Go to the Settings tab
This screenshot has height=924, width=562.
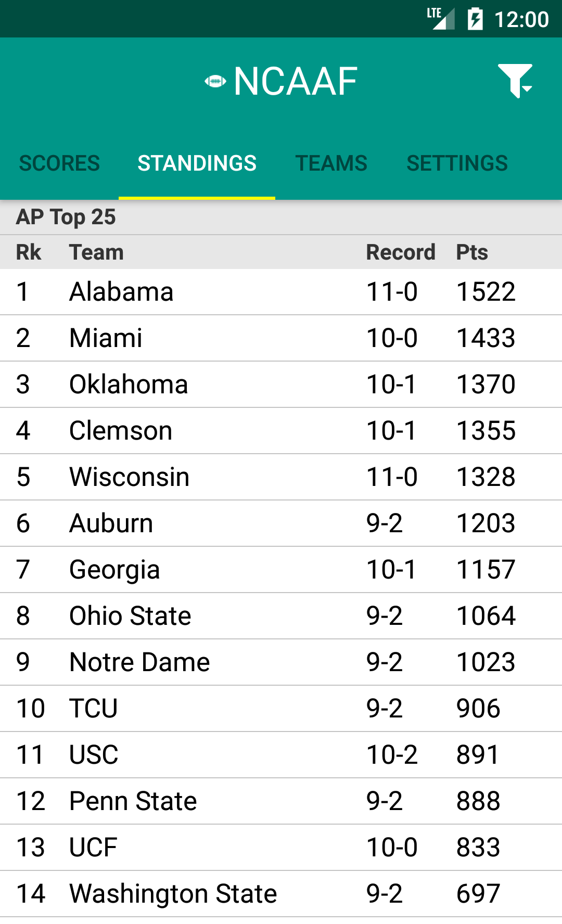457,163
